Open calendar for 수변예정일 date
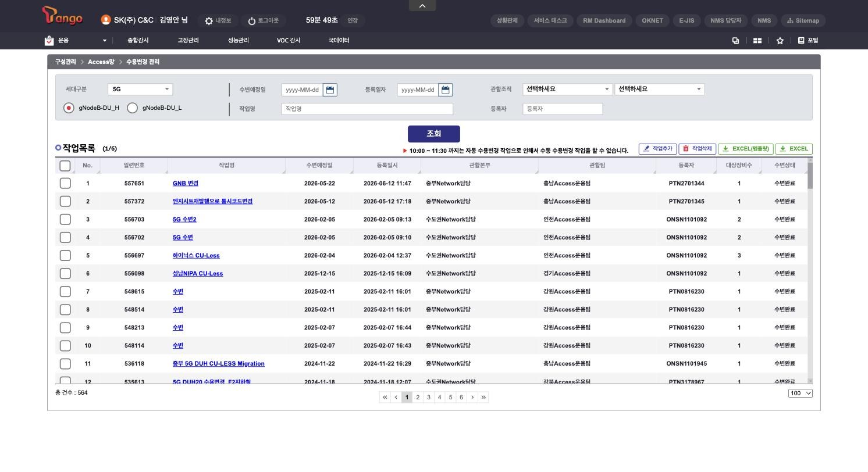The image size is (868, 472). click(x=330, y=90)
